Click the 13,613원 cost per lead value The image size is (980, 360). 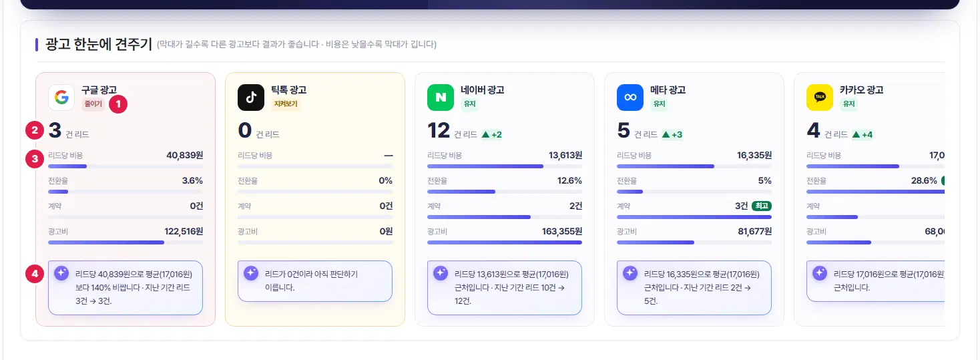565,155
